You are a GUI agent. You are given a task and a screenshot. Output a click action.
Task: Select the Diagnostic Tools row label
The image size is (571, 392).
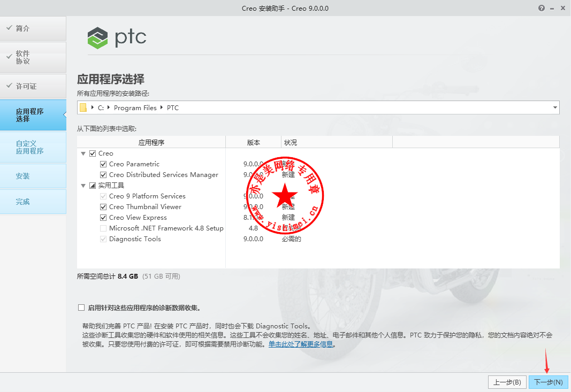tap(135, 239)
